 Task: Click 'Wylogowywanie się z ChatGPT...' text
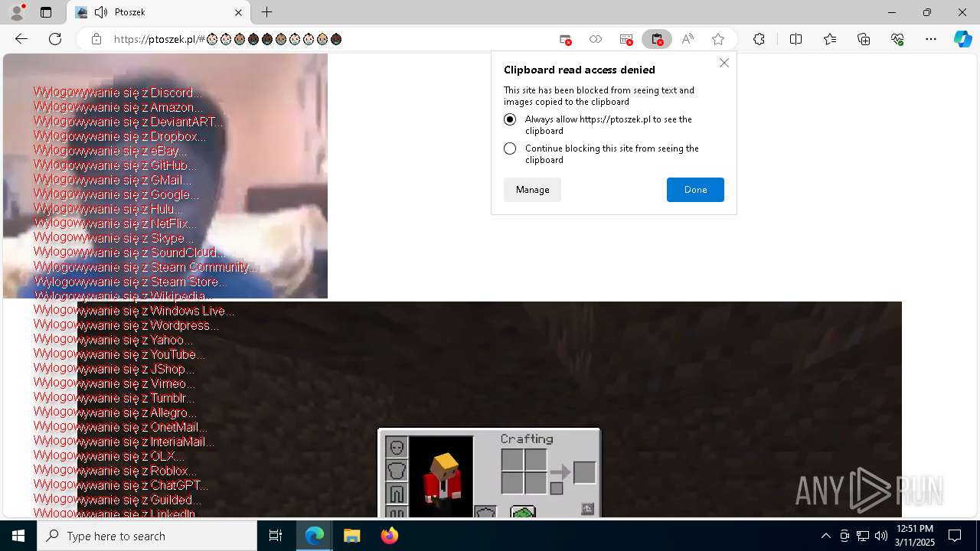(x=121, y=485)
